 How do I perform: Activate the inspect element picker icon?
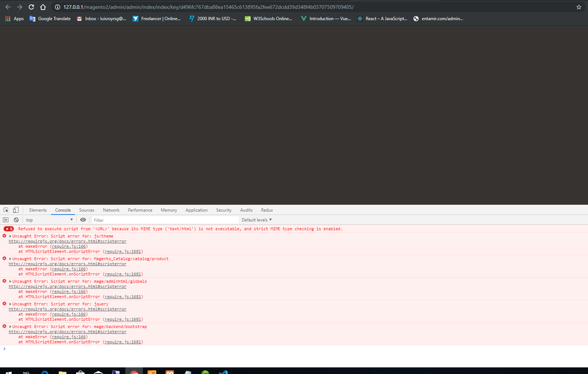pos(6,210)
